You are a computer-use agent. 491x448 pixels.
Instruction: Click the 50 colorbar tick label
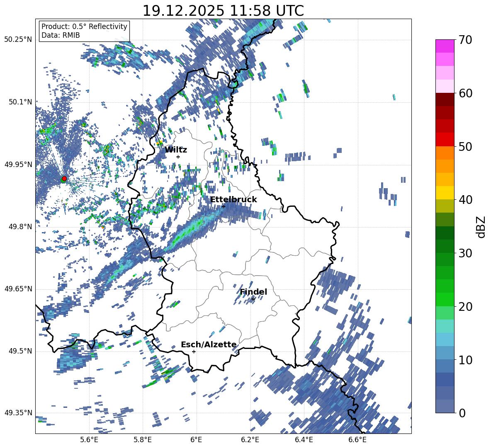[465, 146]
